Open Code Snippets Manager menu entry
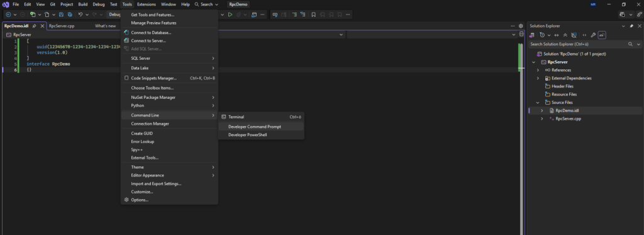This screenshot has height=235, width=644. 169,78
